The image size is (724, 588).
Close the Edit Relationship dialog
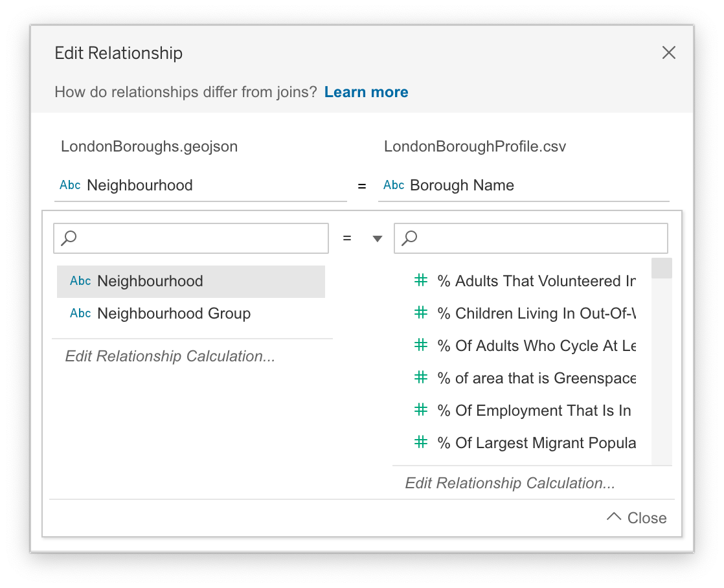(669, 53)
